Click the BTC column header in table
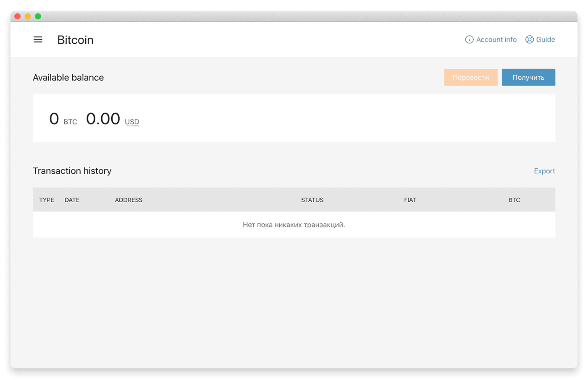588x379 pixels. 514,200
